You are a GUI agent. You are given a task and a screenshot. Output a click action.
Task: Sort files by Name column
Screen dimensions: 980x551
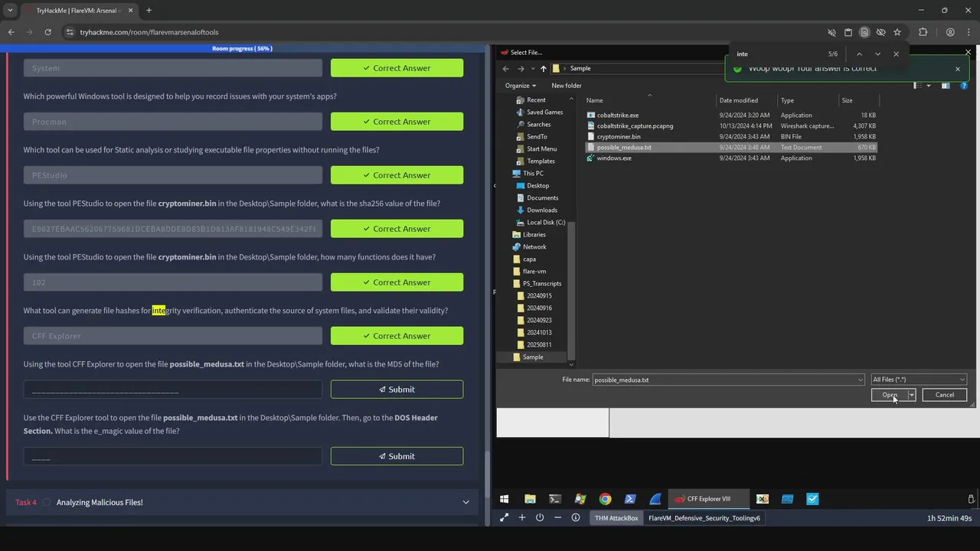[x=594, y=100]
